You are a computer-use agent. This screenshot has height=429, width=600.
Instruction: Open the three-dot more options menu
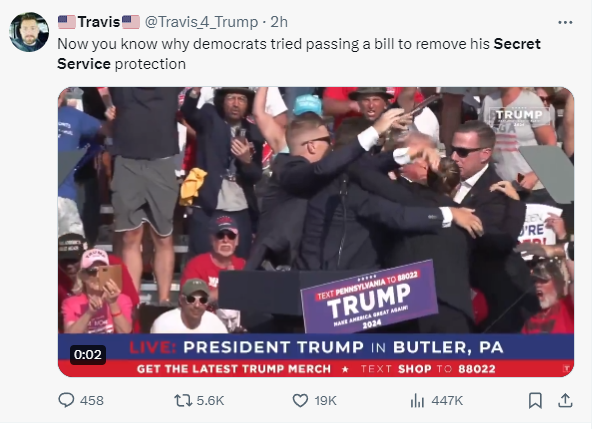pos(565,23)
